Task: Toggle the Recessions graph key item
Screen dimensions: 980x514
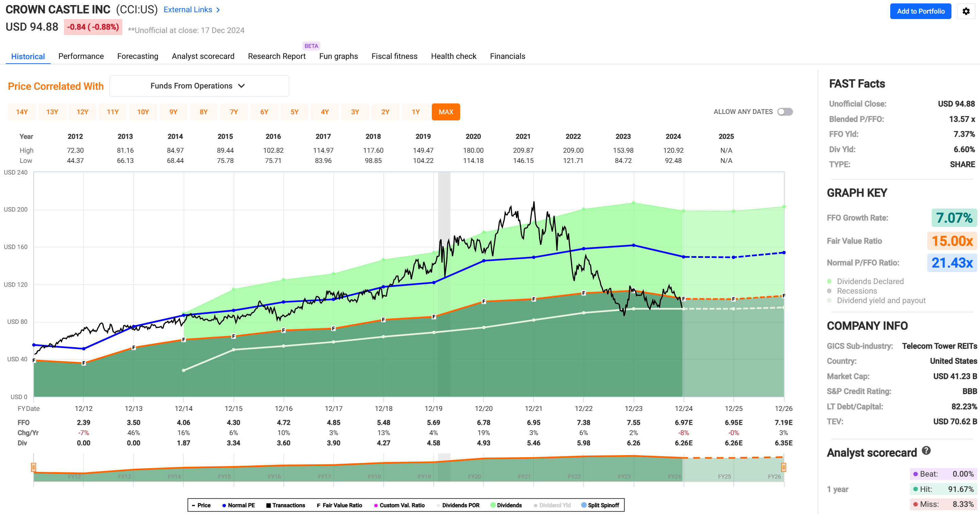Action: coord(829,291)
